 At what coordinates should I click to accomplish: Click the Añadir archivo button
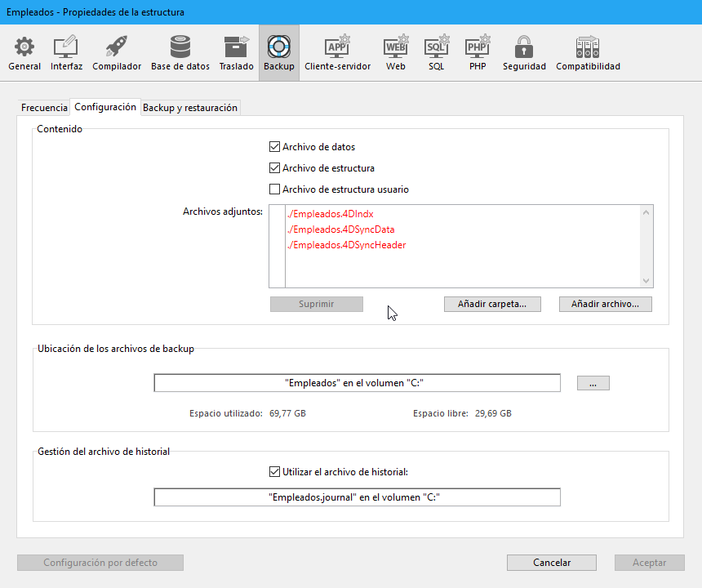[605, 304]
